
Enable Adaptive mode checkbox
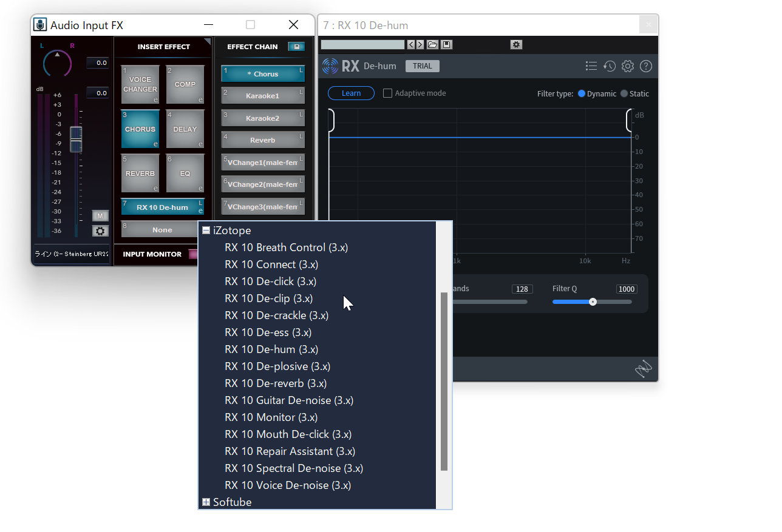[x=387, y=93]
